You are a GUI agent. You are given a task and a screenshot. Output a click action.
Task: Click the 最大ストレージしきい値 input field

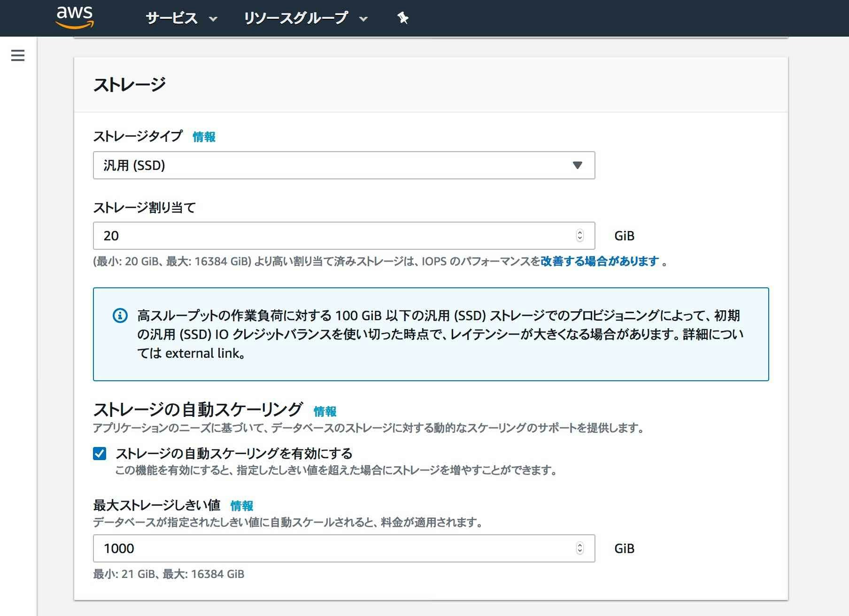[x=344, y=548]
